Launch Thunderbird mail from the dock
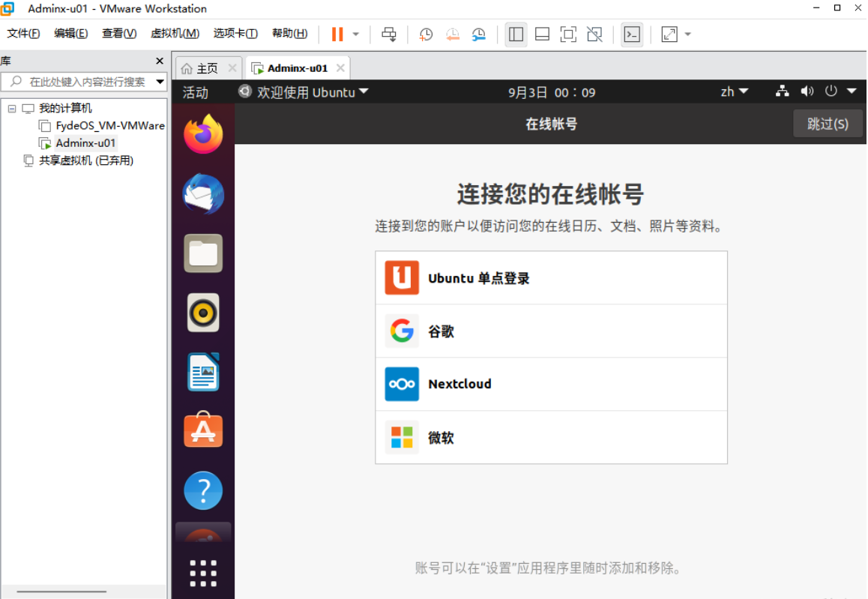Image resolution: width=868 pixels, height=599 pixels. pos(203,193)
